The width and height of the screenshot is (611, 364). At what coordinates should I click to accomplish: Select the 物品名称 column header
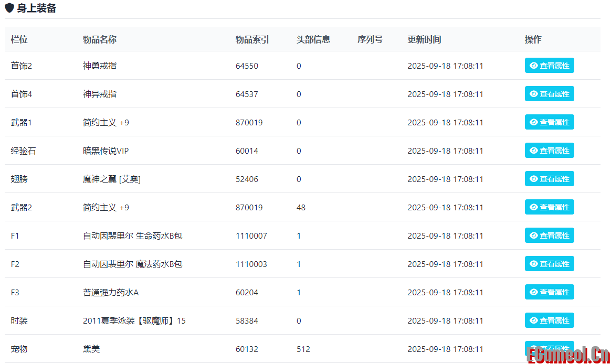point(99,39)
